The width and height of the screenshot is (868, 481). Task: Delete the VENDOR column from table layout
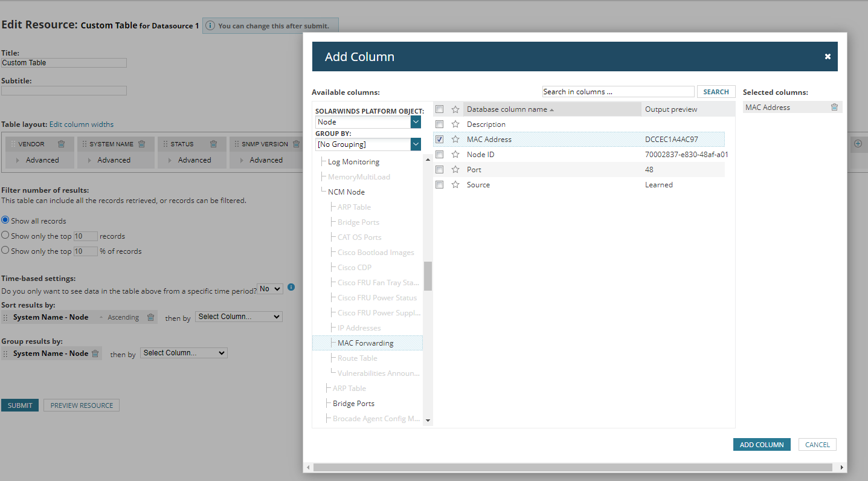(61, 144)
